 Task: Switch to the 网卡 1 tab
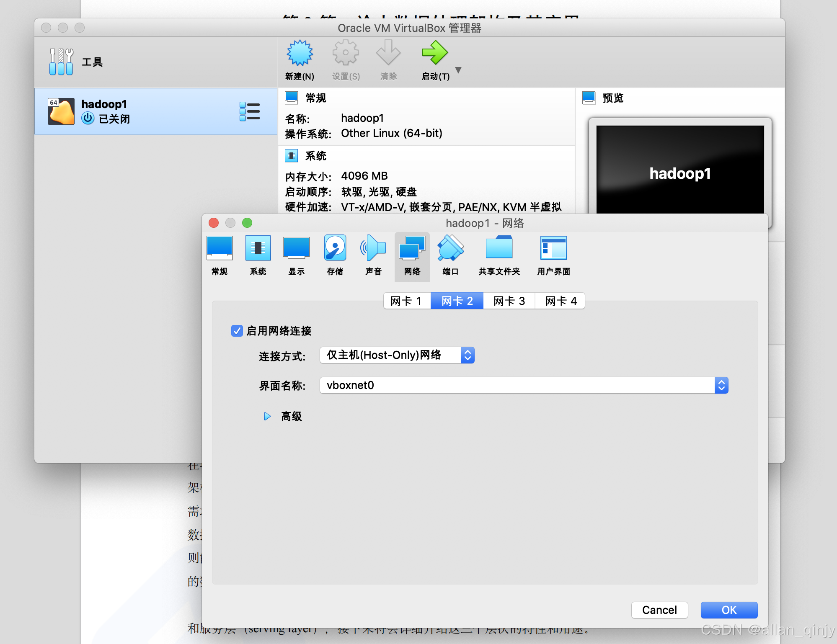[x=407, y=301]
